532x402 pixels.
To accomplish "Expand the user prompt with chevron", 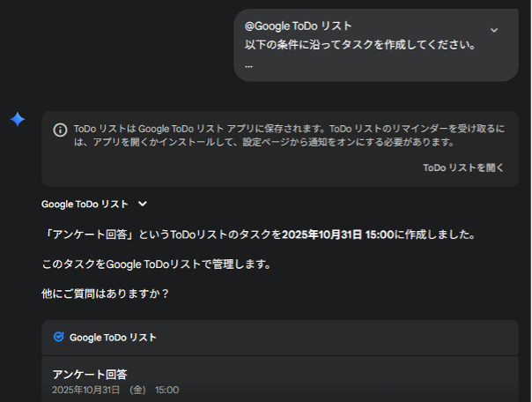I will pos(494,30).
